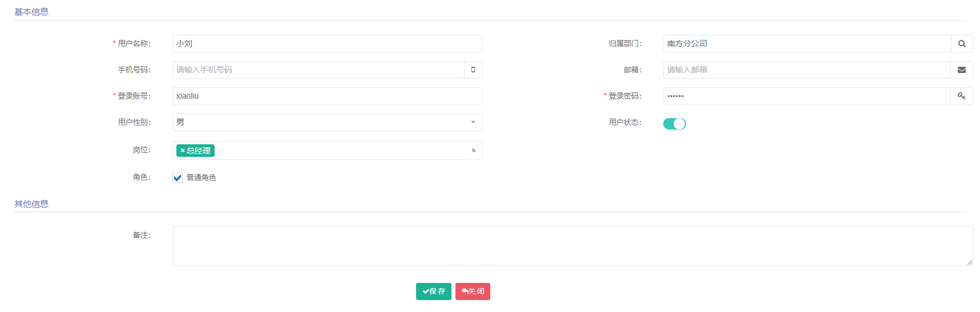Select the 登录账号 field with xiaoliu
This screenshot has width=980, height=312.
click(327, 96)
